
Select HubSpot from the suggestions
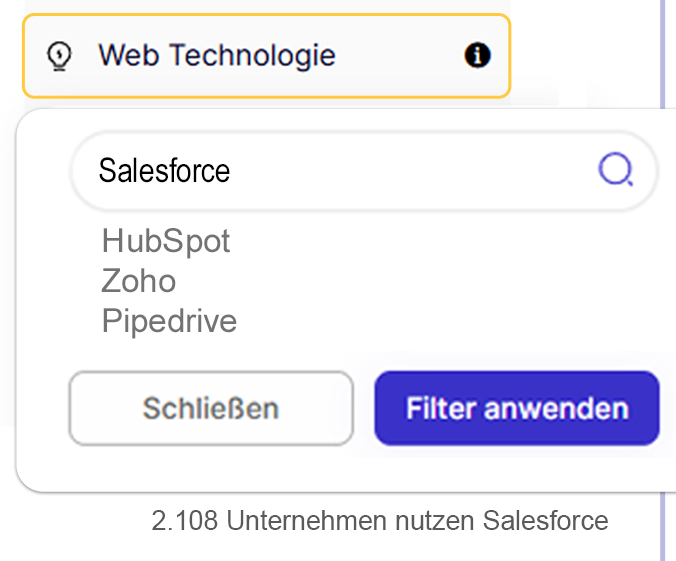tap(166, 241)
